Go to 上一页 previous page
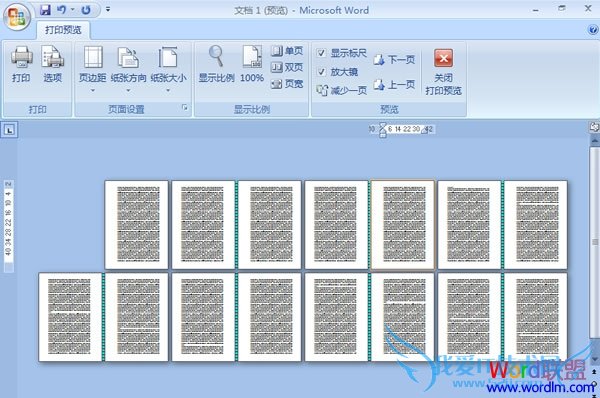Screen dimensions: 600x398 394,85
